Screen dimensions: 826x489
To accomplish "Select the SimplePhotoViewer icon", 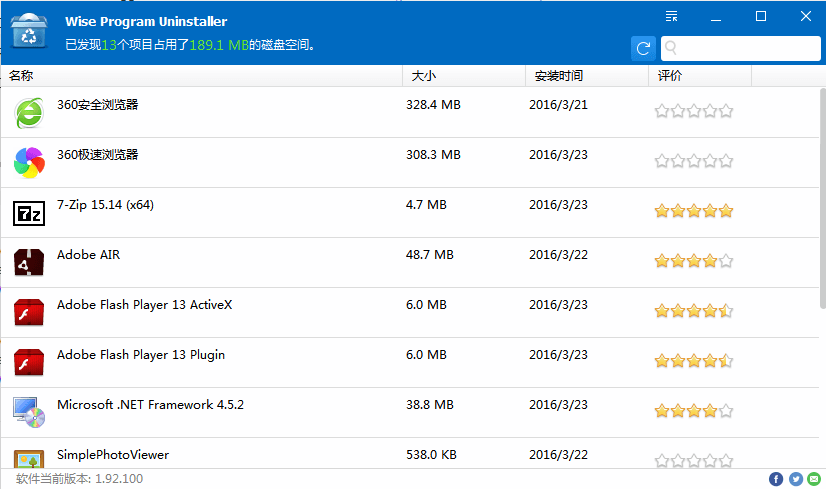I will pyautogui.click(x=29, y=458).
